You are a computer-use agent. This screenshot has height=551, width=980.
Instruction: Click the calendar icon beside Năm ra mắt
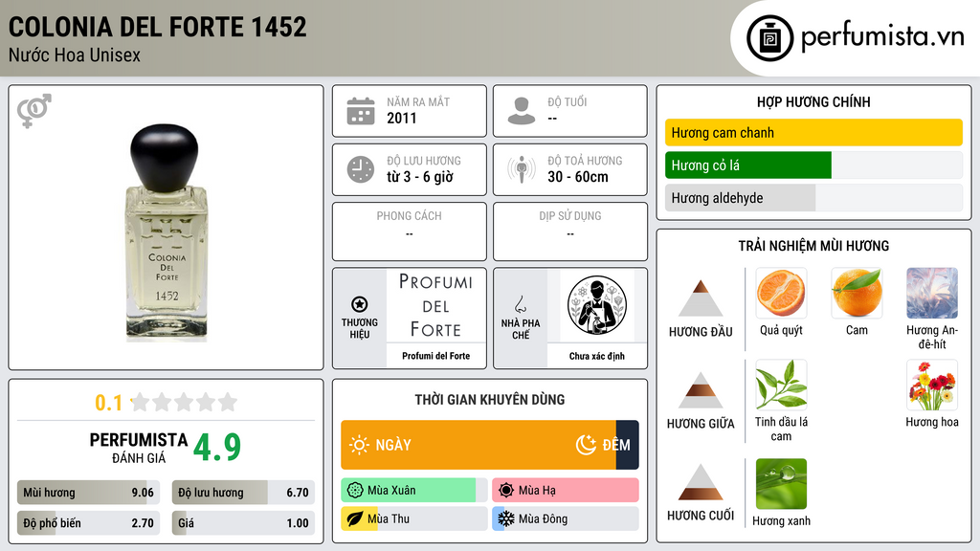[x=361, y=111]
